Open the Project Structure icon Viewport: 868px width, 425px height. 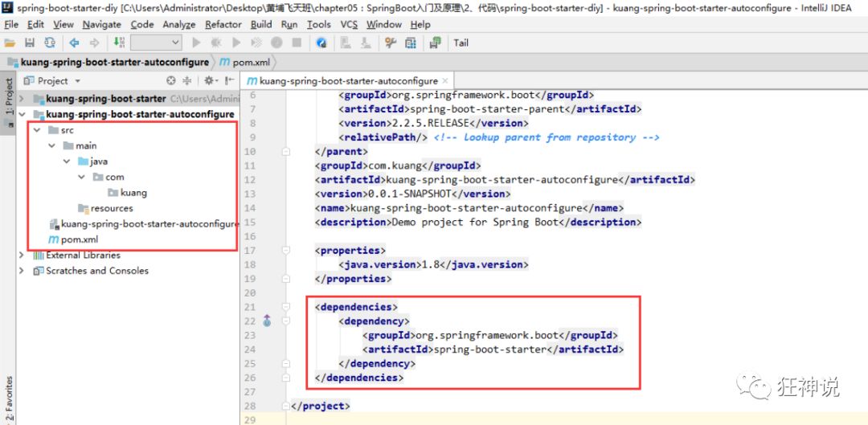click(x=411, y=43)
